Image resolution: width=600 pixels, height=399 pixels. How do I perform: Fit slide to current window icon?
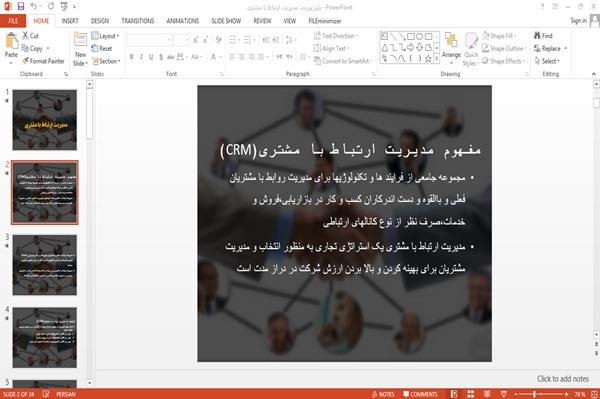[x=594, y=394]
